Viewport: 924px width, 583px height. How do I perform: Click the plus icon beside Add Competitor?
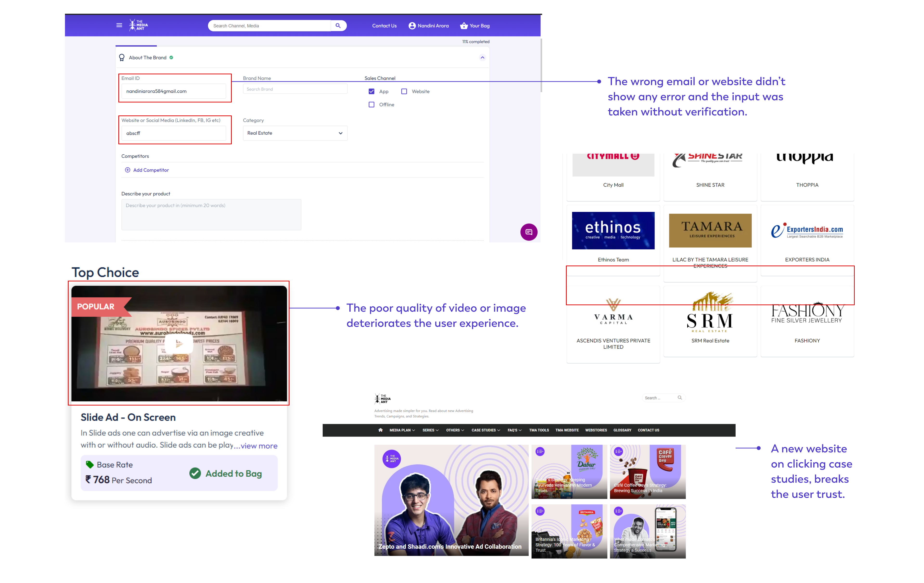pyautogui.click(x=127, y=170)
